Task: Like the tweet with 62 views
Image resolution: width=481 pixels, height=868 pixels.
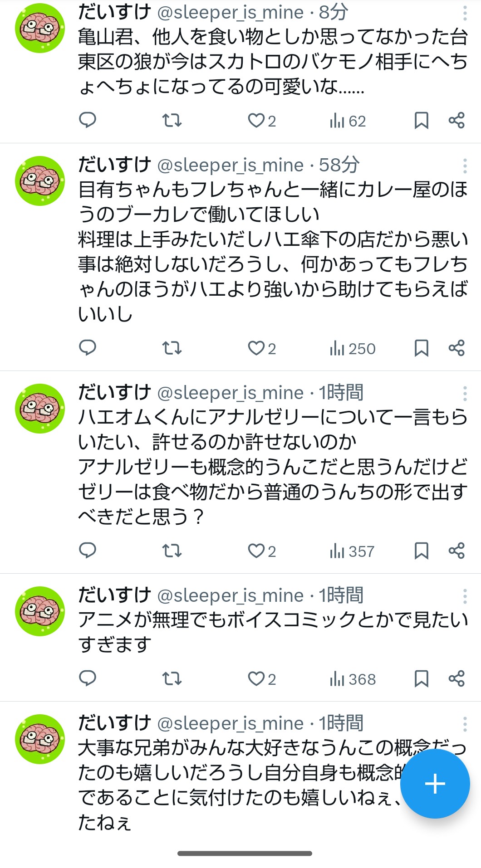Action: (256, 121)
